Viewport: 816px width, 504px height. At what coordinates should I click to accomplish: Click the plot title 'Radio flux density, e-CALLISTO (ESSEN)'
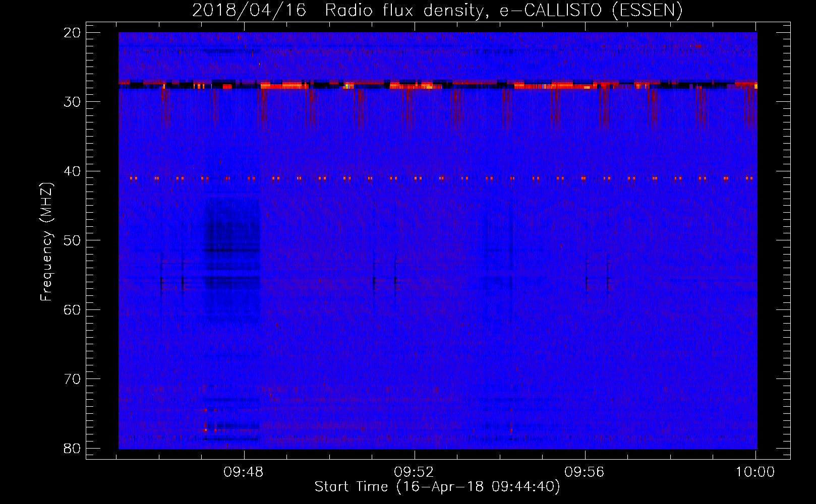coord(503,10)
